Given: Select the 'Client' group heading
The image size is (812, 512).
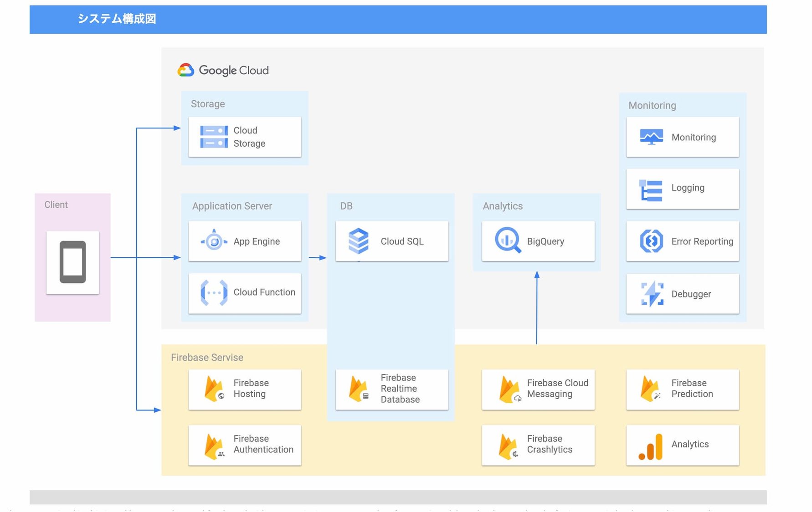Looking at the screenshot, I should (x=56, y=205).
